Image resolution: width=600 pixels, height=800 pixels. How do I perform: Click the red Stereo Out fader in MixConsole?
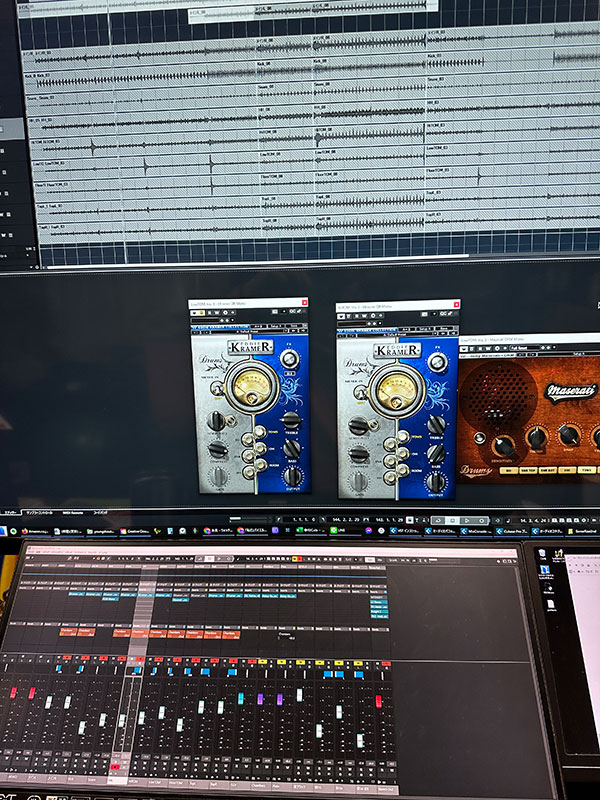379,702
